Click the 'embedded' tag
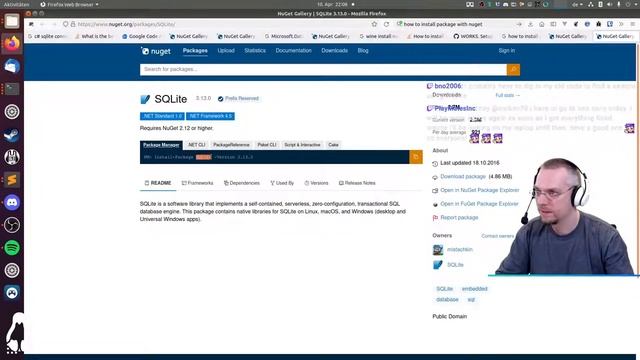 coord(475,289)
